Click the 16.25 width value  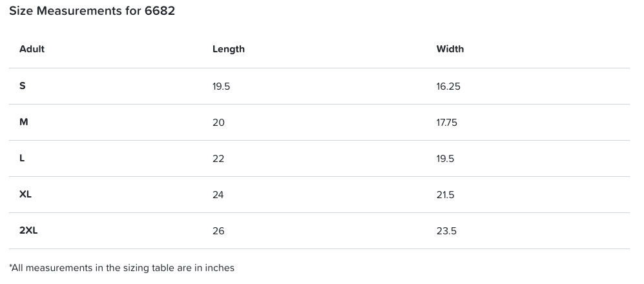448,86
